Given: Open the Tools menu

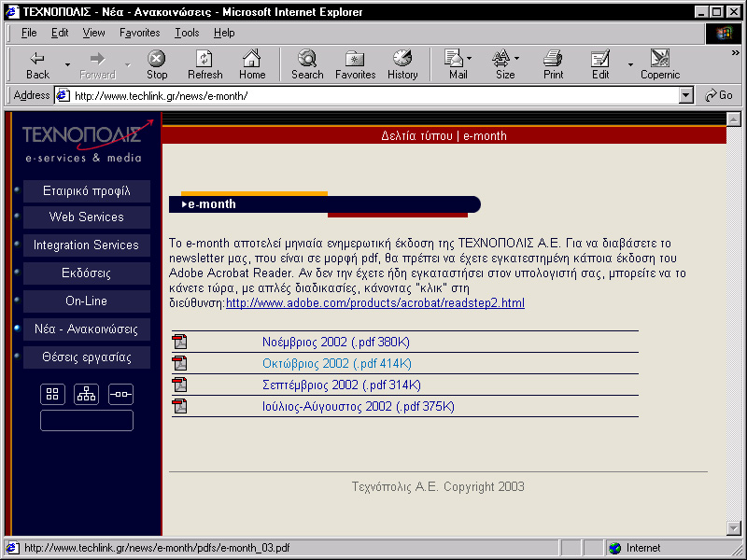Looking at the screenshot, I should [x=187, y=33].
